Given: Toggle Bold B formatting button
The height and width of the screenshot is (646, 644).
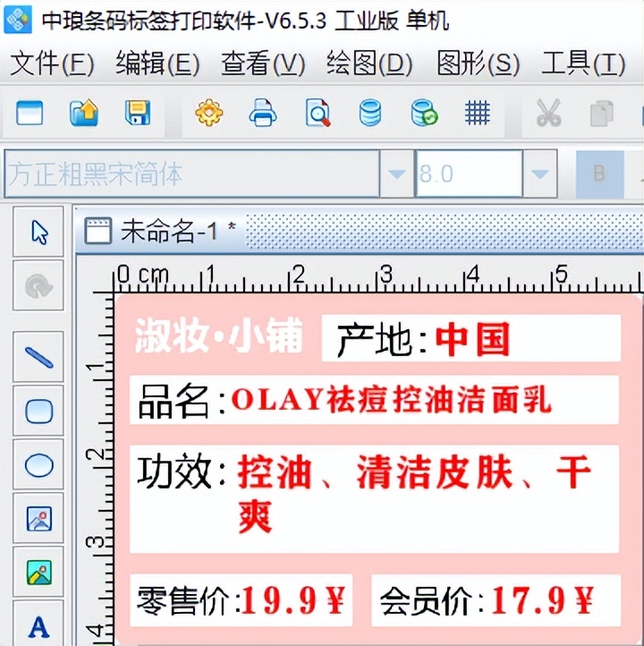Looking at the screenshot, I should [x=599, y=174].
